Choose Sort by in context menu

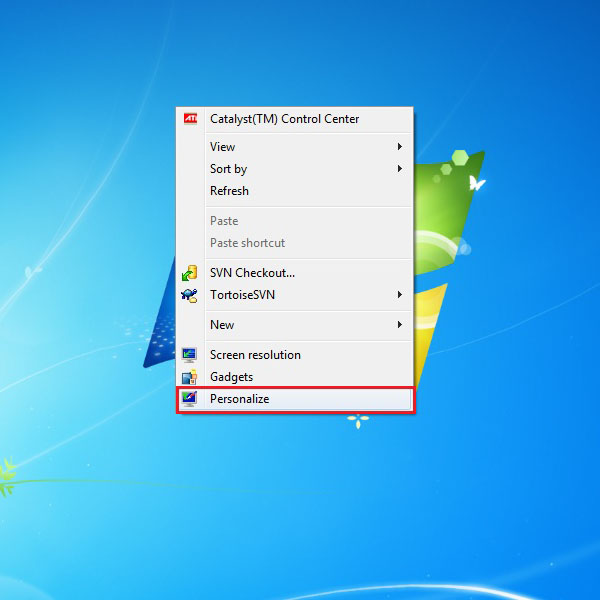point(295,169)
